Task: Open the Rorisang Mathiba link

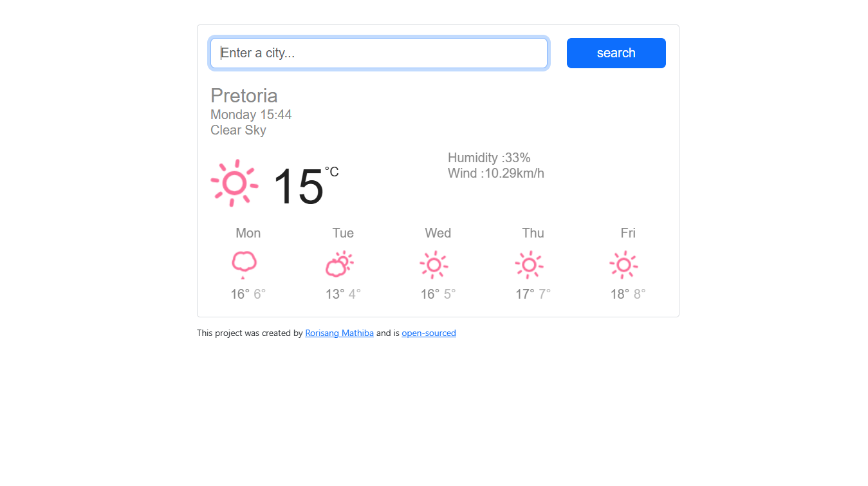Action: pyautogui.click(x=339, y=333)
